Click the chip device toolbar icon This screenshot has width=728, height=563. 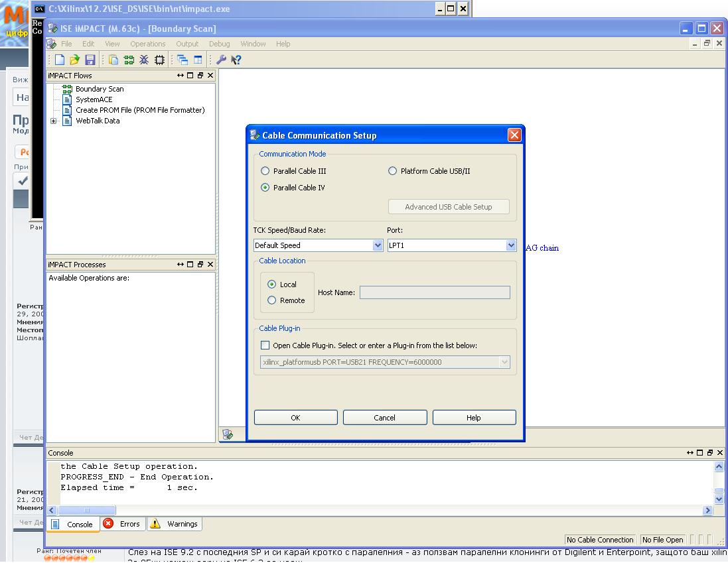[159, 60]
